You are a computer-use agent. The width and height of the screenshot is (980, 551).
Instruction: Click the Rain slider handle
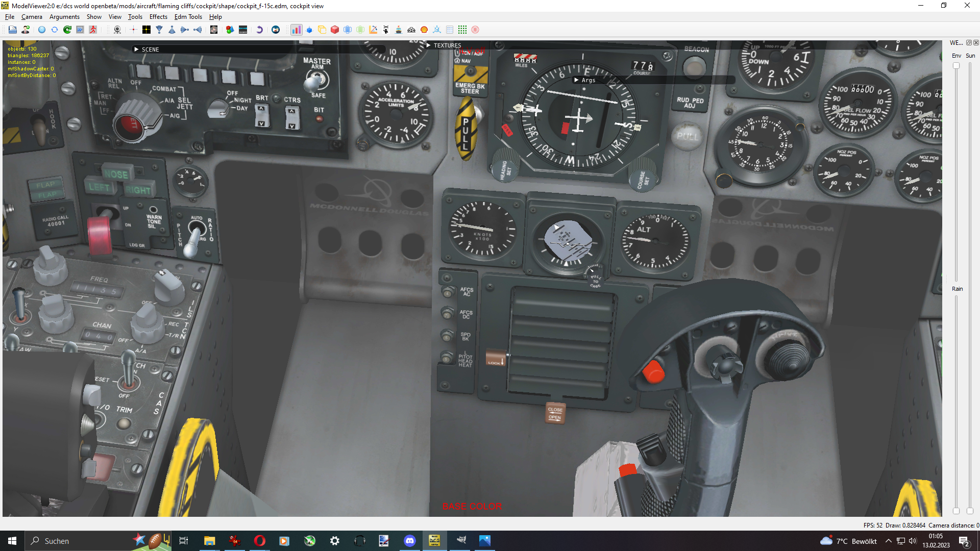pos(956,511)
